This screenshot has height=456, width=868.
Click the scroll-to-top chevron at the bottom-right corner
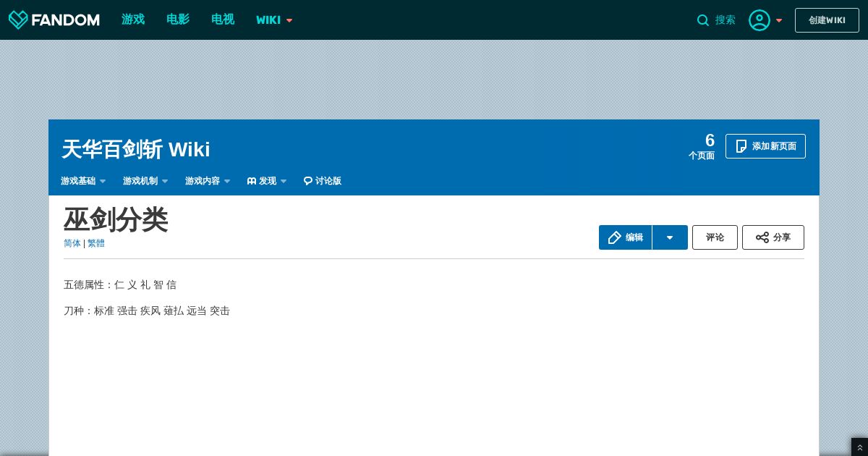coord(859,448)
